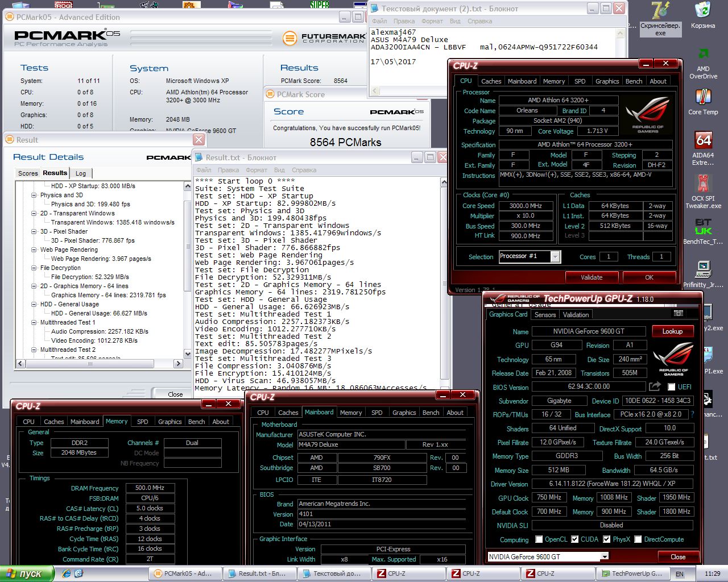This screenshot has height=582, width=728.
Task: Click Close button in GPU-Z
Action: click(x=678, y=557)
